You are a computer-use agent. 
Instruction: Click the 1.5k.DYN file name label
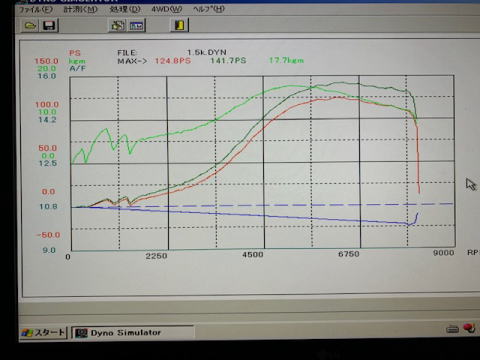tap(207, 52)
